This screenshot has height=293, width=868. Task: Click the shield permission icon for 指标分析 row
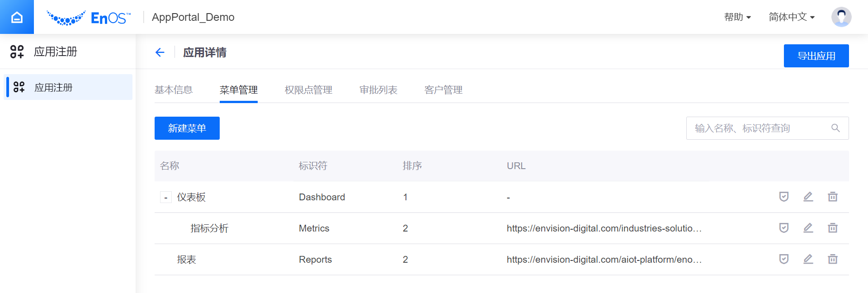[784, 228]
